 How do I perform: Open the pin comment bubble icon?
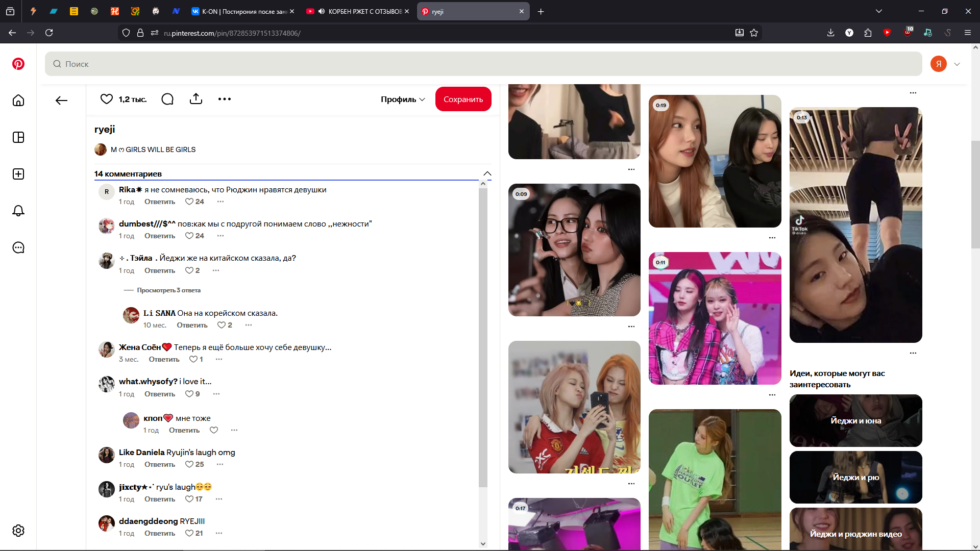(167, 99)
